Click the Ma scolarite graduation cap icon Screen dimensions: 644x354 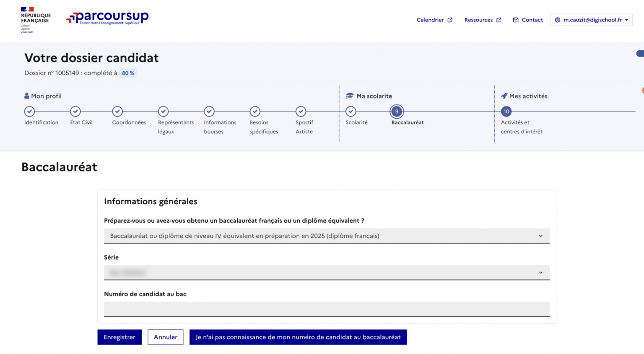[350, 96]
